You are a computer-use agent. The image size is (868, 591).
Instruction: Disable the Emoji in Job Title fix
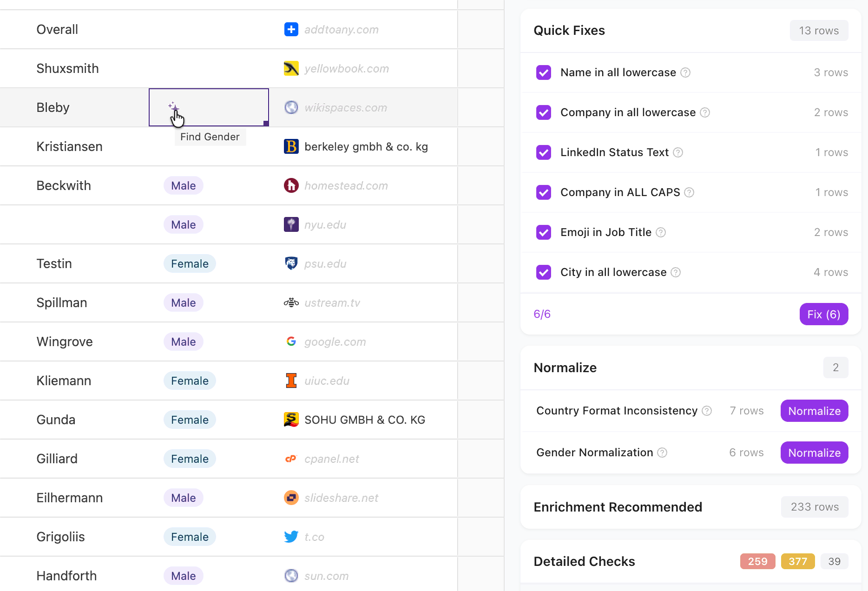(543, 232)
